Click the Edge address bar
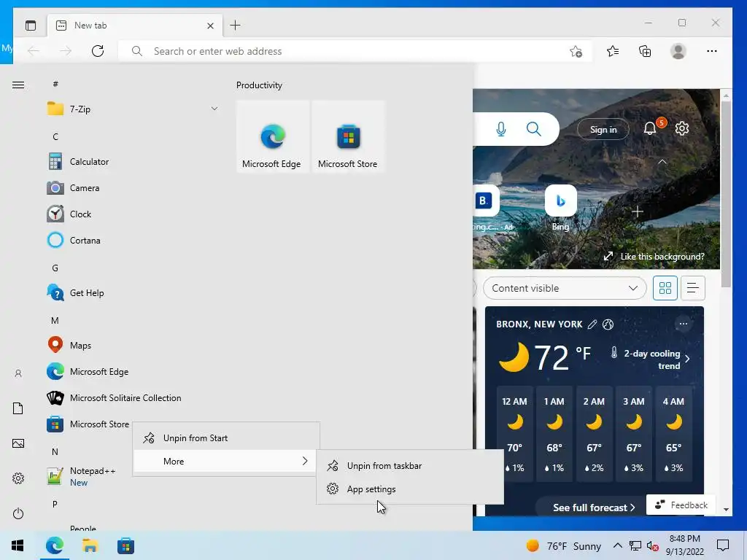The height and width of the screenshot is (560, 747). [x=355, y=51]
